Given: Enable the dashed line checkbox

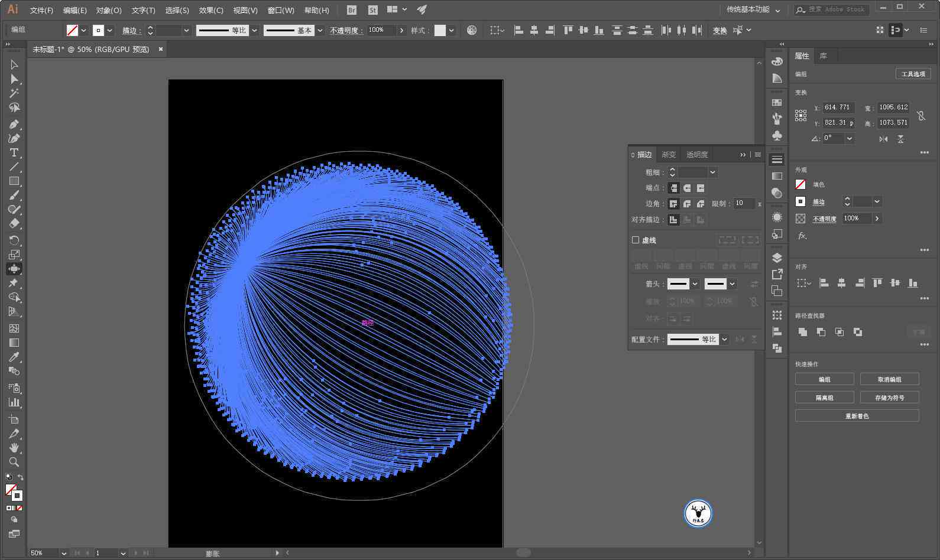Looking at the screenshot, I should [x=636, y=240].
